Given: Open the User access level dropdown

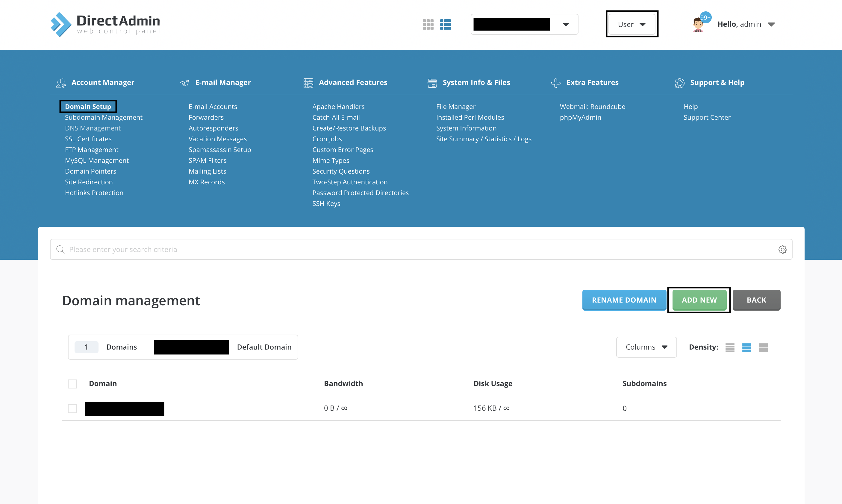Looking at the screenshot, I should [x=632, y=25].
